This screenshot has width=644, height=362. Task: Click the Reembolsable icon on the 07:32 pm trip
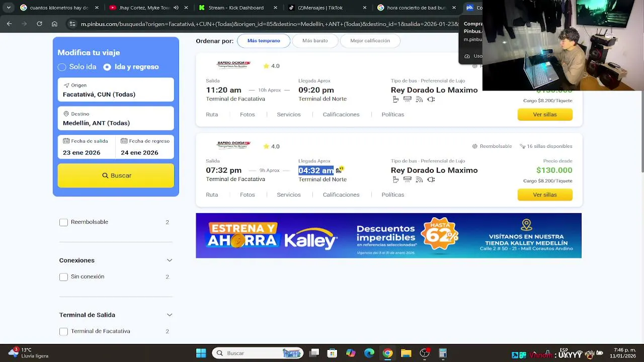pos(474,146)
